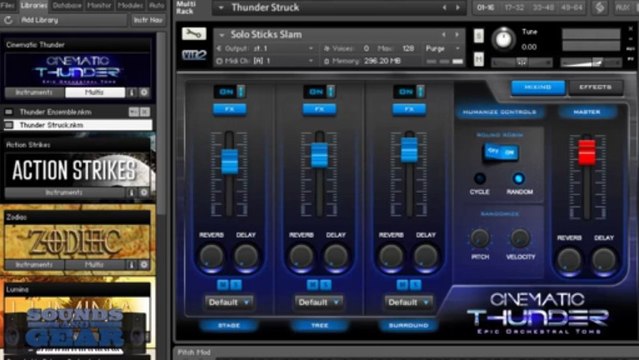Viewport: 639px width, 360px height.
Task: Open Thunder Struck multi dropdown arrow
Action: coord(221,8)
